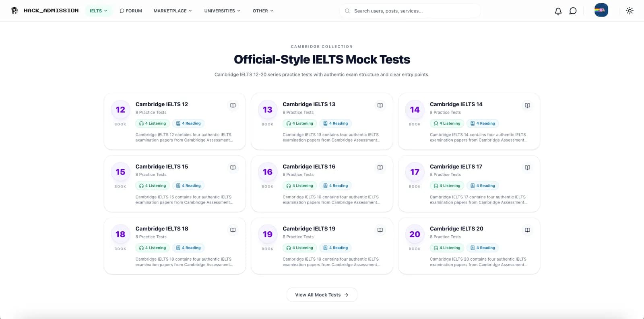Expand the IELTS dropdown menu
Viewport: 644px width, 319px height.
99,11
